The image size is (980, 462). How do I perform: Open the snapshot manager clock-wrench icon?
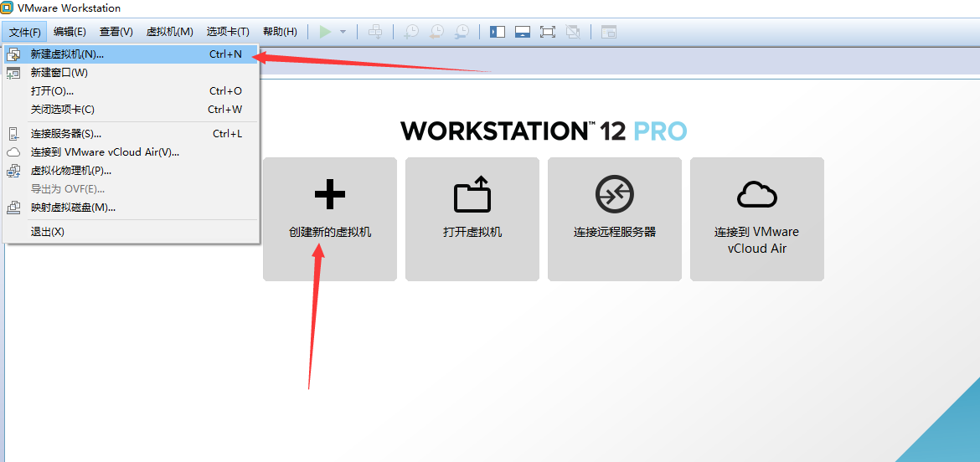(462, 32)
